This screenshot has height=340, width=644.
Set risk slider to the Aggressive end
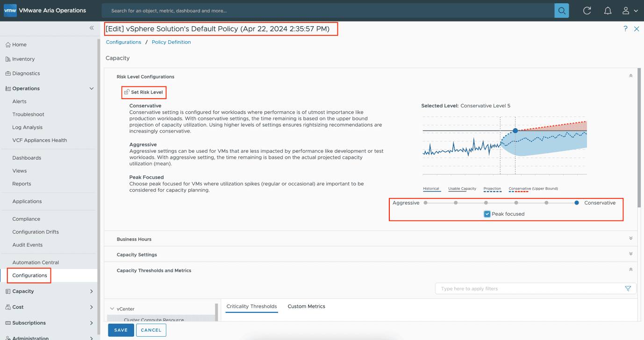click(425, 203)
